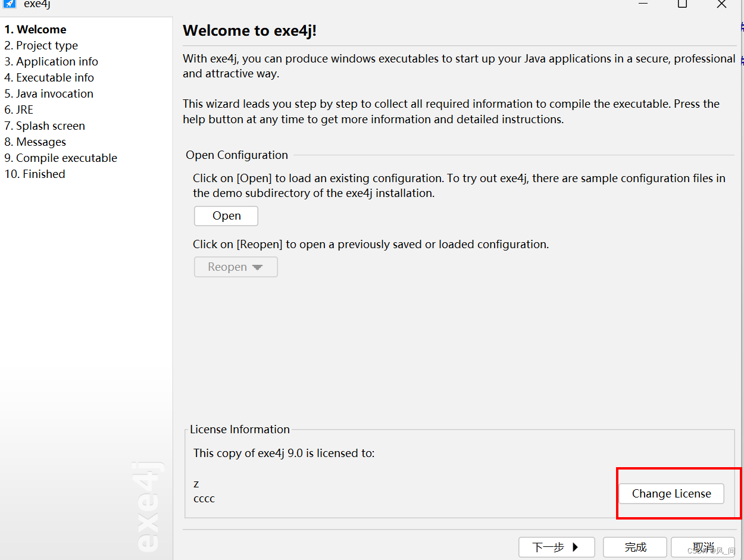Jump to step 10 Finished
This screenshot has height=560, width=744.
click(x=35, y=174)
